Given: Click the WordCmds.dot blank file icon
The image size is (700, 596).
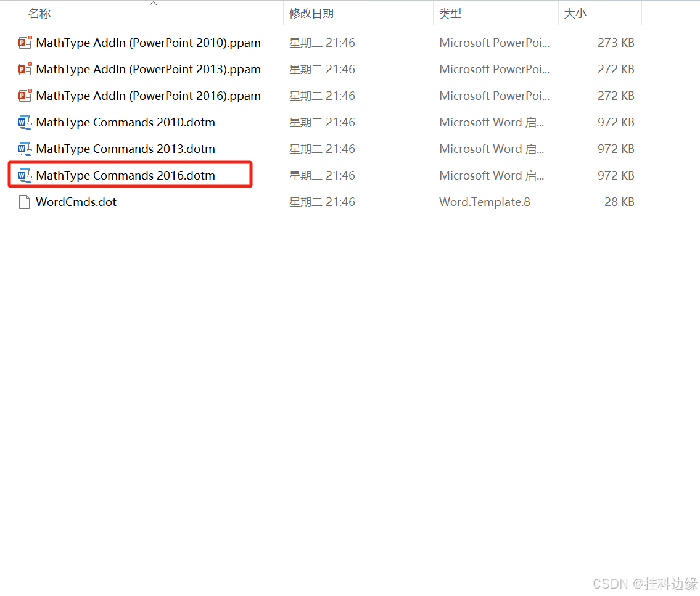Looking at the screenshot, I should [x=25, y=202].
